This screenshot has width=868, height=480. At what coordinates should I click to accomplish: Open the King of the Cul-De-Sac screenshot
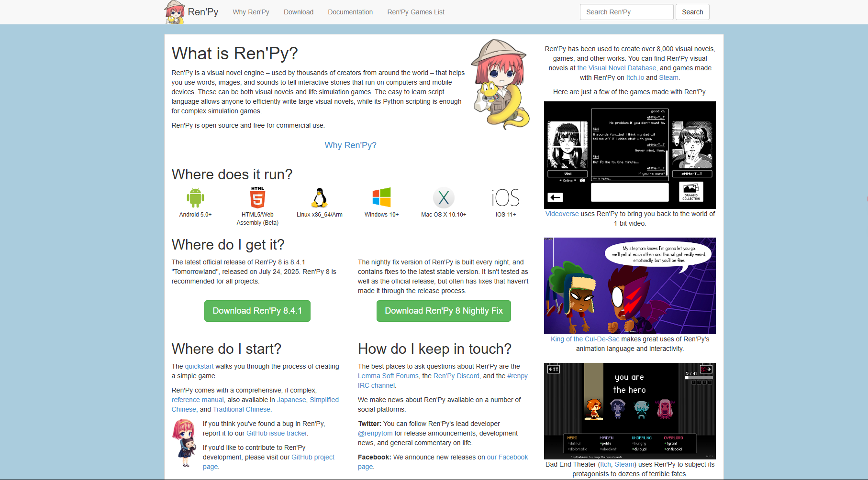pos(630,286)
